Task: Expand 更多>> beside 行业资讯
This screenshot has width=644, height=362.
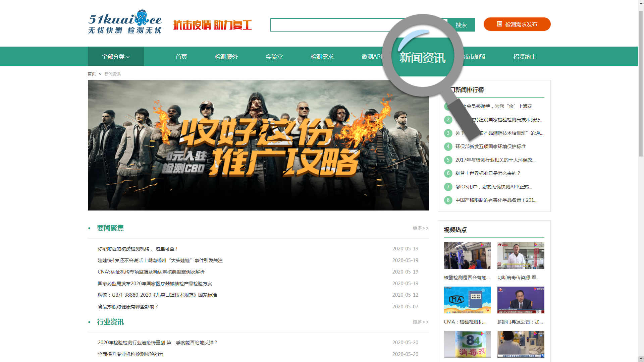Action: click(x=420, y=322)
